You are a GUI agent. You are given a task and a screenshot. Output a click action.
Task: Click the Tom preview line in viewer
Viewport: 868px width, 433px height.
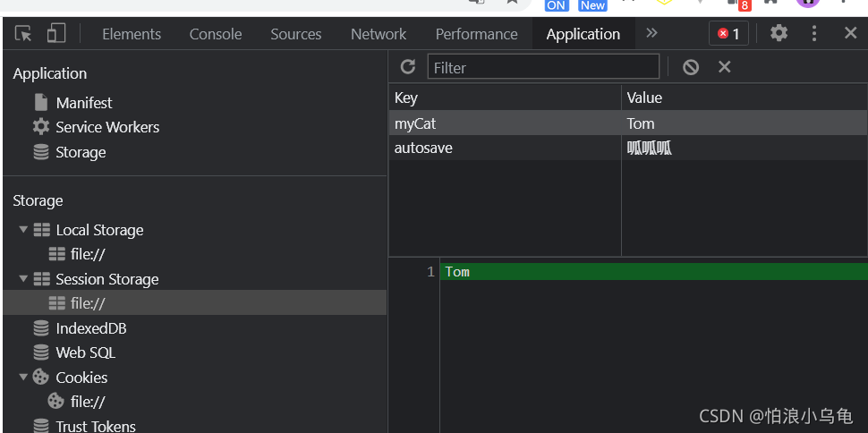click(654, 272)
